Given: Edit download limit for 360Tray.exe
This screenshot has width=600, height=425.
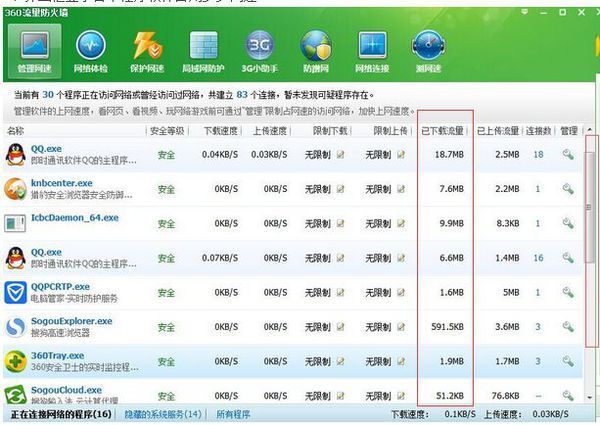Looking at the screenshot, I should (340, 361).
